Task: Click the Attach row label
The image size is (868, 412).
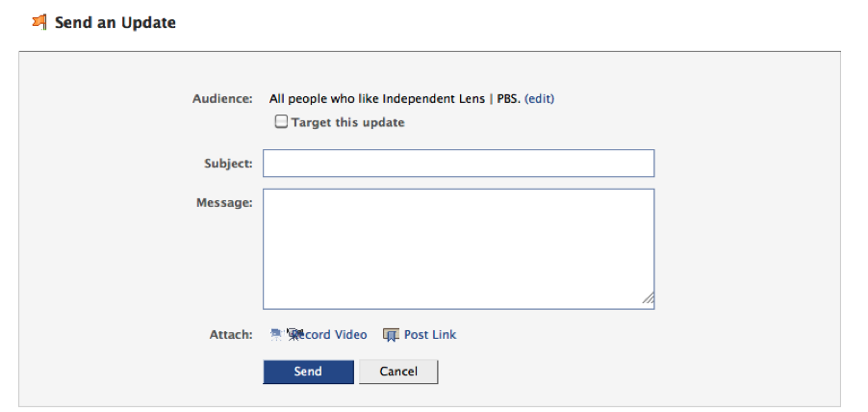Action: pyautogui.click(x=231, y=335)
